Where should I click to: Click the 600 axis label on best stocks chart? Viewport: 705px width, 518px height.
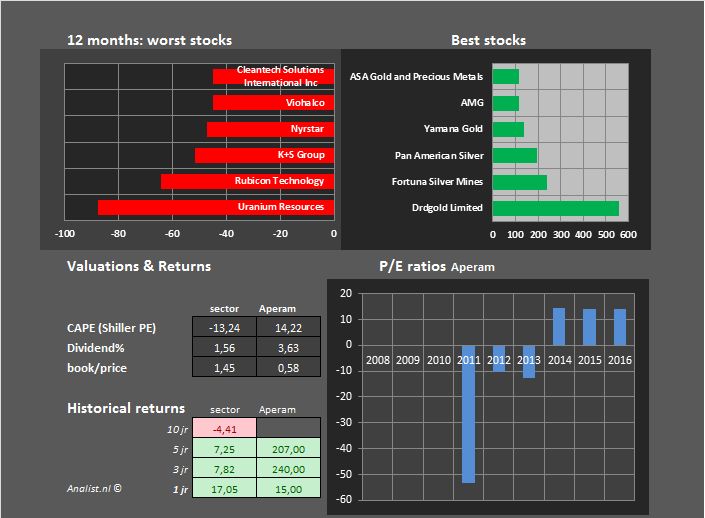pos(628,234)
